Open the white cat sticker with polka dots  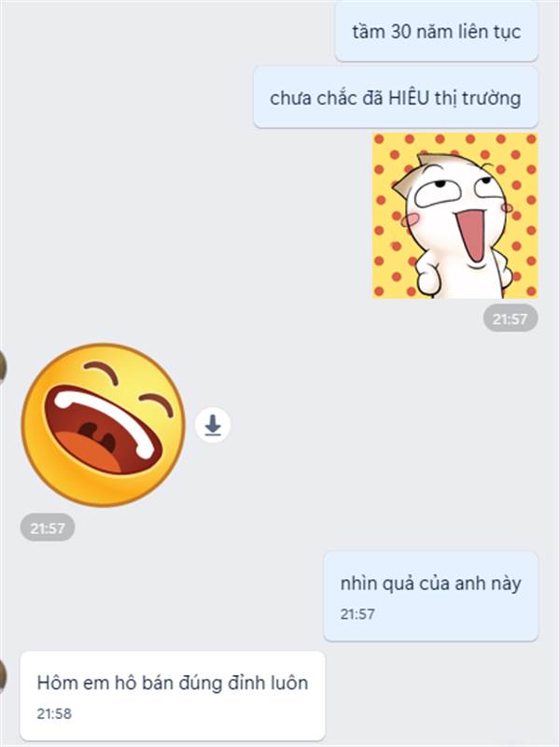click(455, 216)
